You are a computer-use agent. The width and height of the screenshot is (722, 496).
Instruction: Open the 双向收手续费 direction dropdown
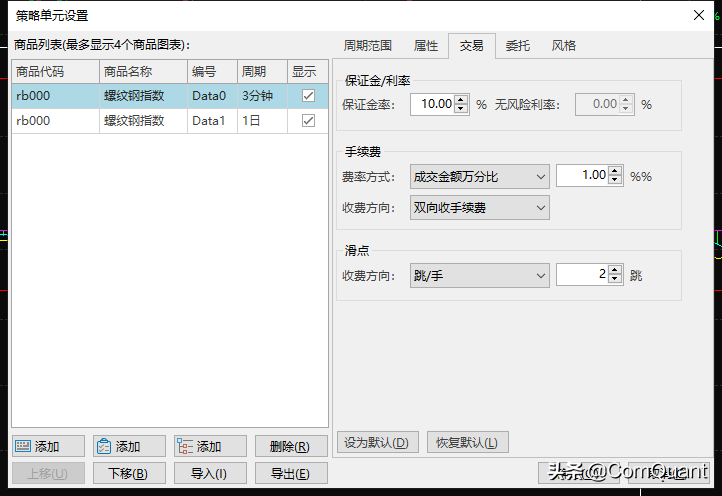point(479,207)
